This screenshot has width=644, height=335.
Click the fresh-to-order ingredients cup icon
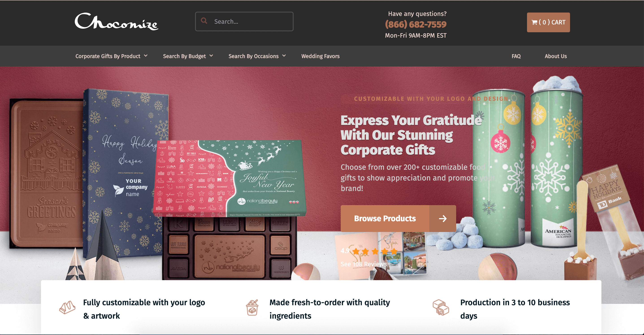point(252,308)
